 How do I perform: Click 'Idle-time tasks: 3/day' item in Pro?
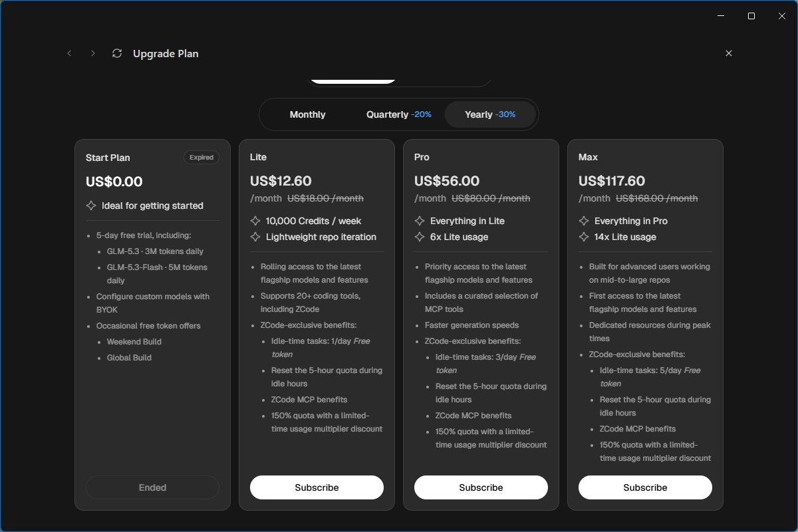point(485,364)
